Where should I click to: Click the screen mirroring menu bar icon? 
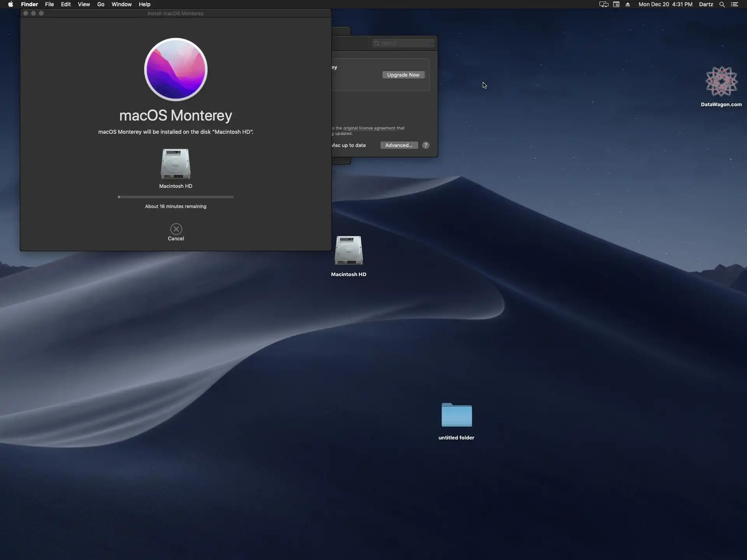[x=603, y=4]
